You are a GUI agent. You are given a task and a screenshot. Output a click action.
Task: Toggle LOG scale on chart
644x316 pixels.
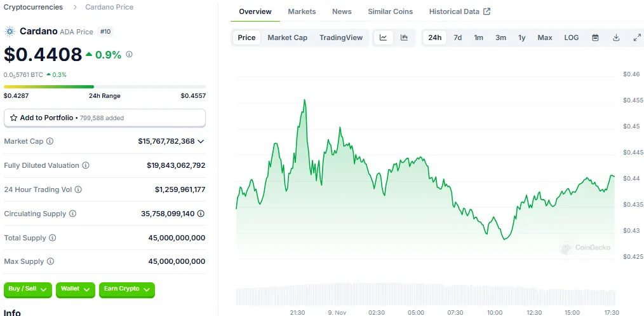pyautogui.click(x=572, y=38)
